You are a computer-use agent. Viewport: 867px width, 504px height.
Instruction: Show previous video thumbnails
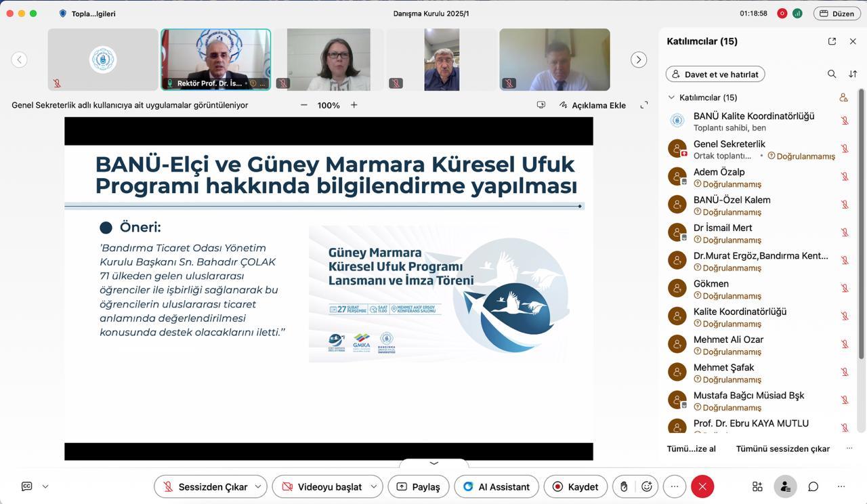tap(20, 60)
